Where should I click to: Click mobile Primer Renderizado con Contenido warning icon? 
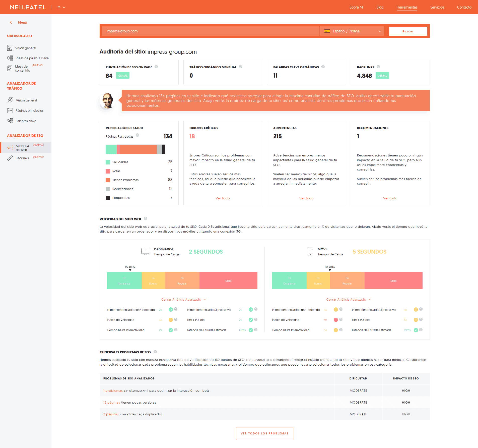tap(336, 309)
